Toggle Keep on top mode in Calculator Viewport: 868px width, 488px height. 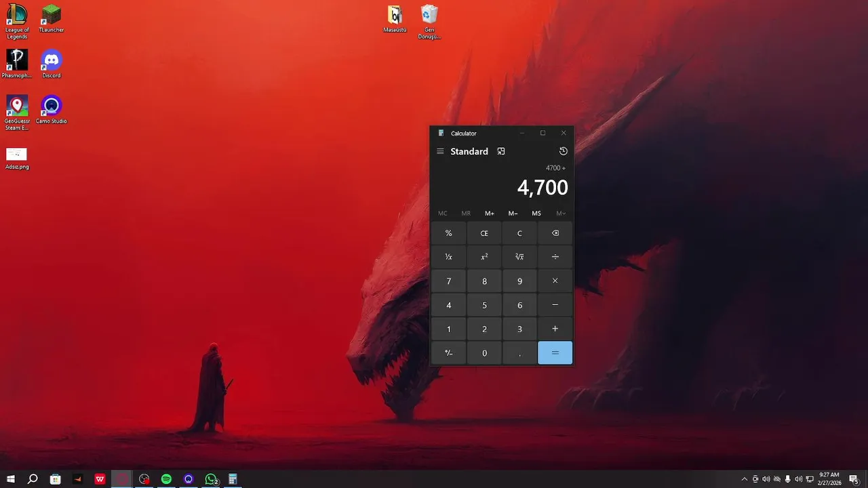(x=501, y=151)
